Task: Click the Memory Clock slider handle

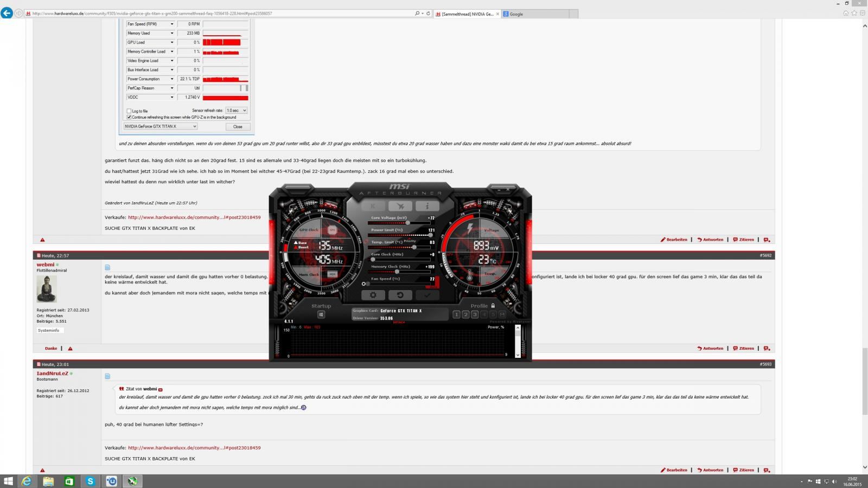Action: (x=397, y=272)
